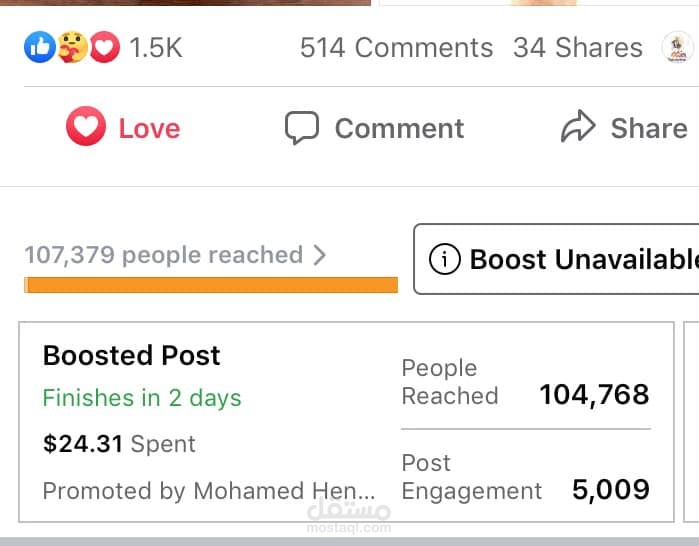Click the Finishes in 2 days status
The height and width of the screenshot is (546, 699).
(142, 398)
